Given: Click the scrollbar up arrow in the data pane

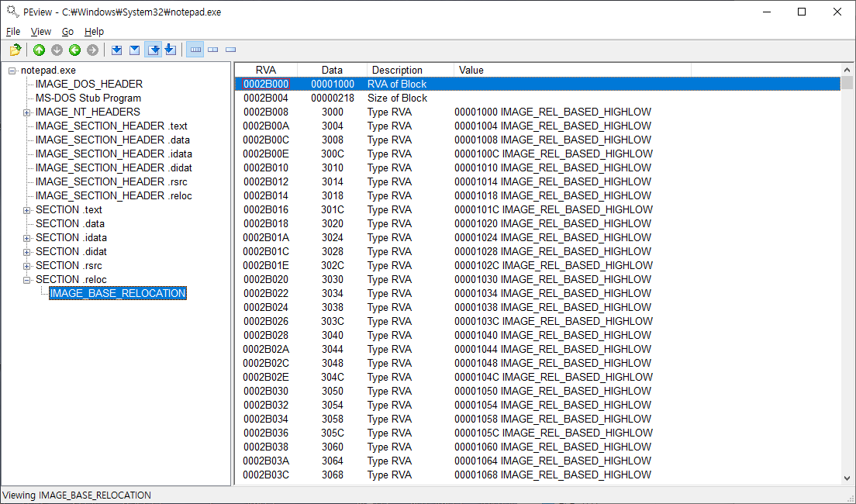Looking at the screenshot, I should point(847,70).
